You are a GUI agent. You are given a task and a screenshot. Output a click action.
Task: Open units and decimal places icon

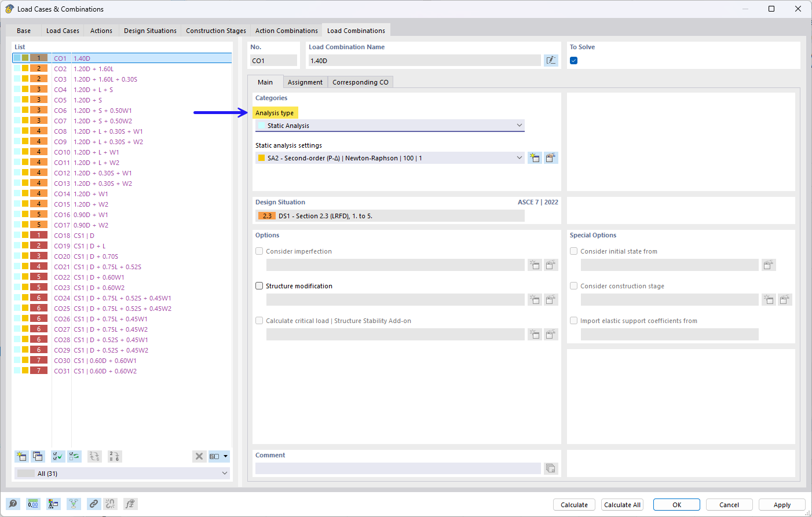[33, 504]
